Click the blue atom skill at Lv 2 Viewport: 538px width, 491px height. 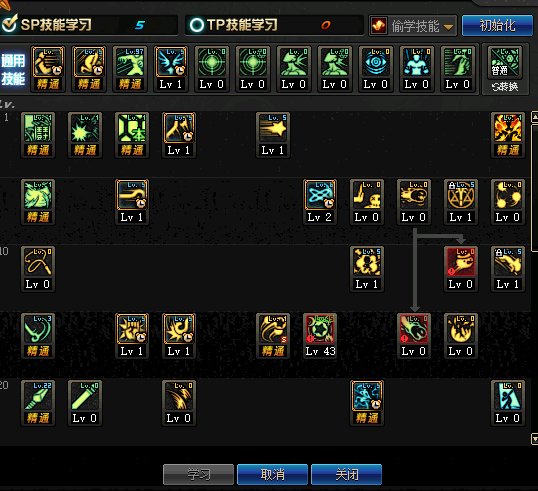tap(320, 195)
